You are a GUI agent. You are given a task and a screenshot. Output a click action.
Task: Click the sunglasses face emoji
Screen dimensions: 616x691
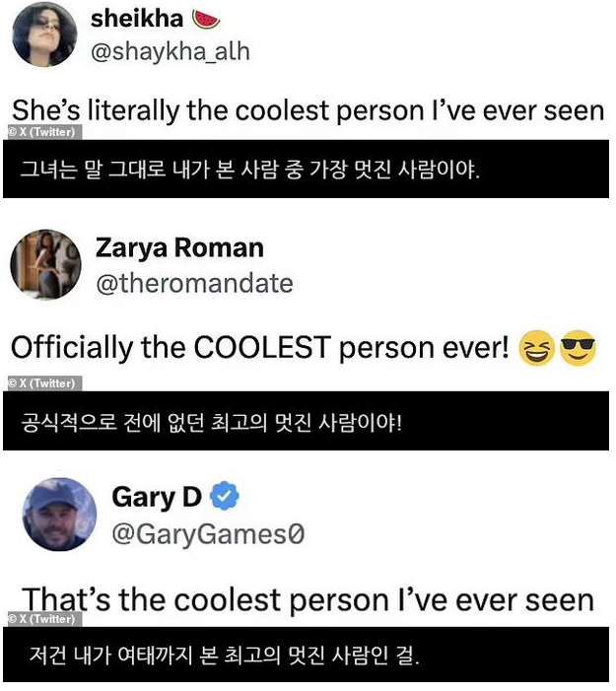579,349
